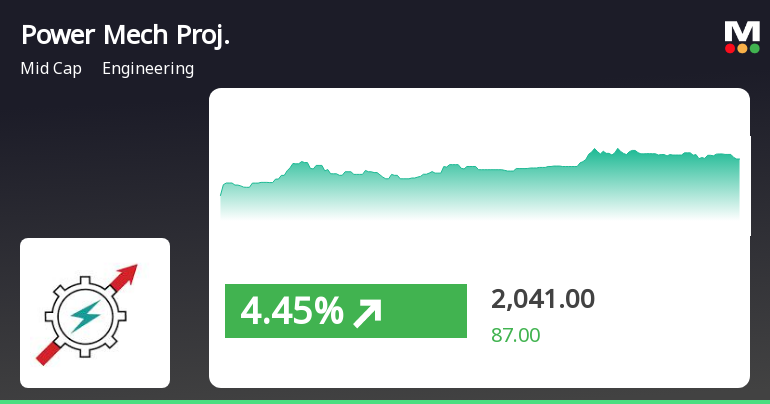Click the 4.45% percentage text
Image resolution: width=770 pixels, height=404 pixels.
pos(292,312)
